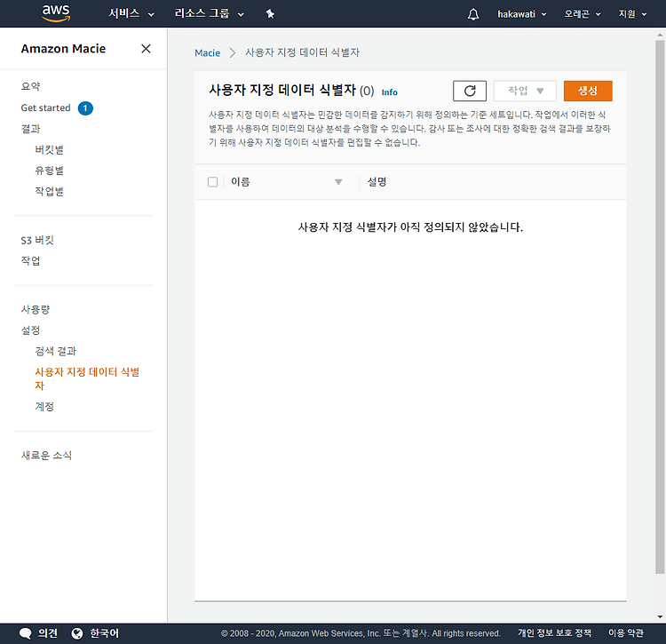Open the 서비스 dropdown menu

131,14
